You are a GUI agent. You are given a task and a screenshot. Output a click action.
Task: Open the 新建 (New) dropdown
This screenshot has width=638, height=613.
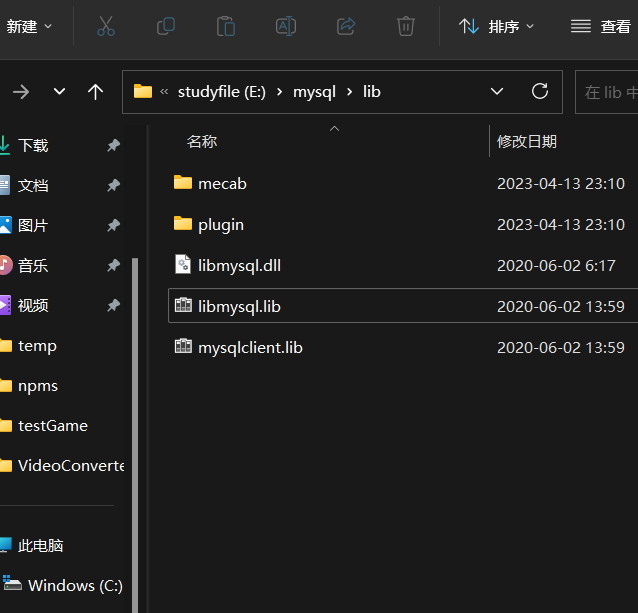pyautogui.click(x=29, y=27)
